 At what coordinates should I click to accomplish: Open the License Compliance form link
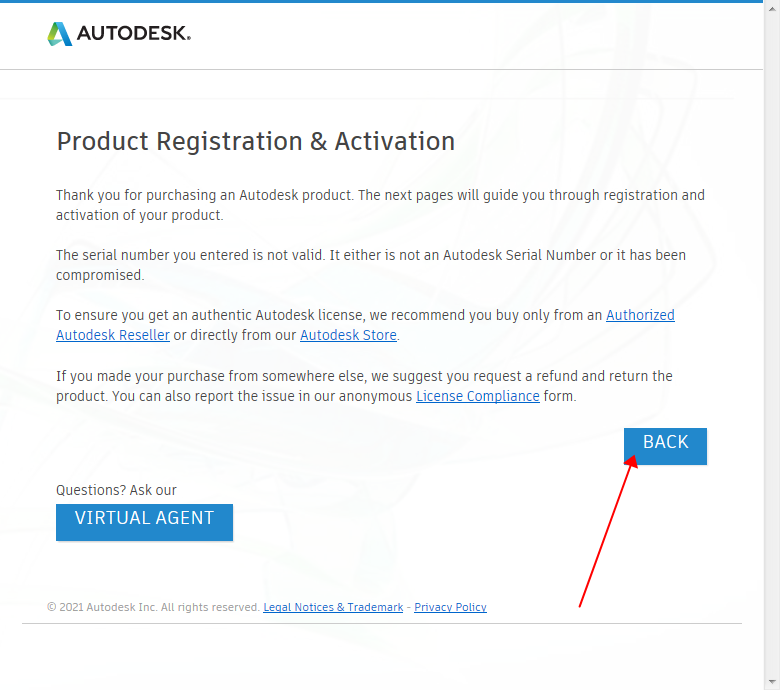(x=477, y=396)
